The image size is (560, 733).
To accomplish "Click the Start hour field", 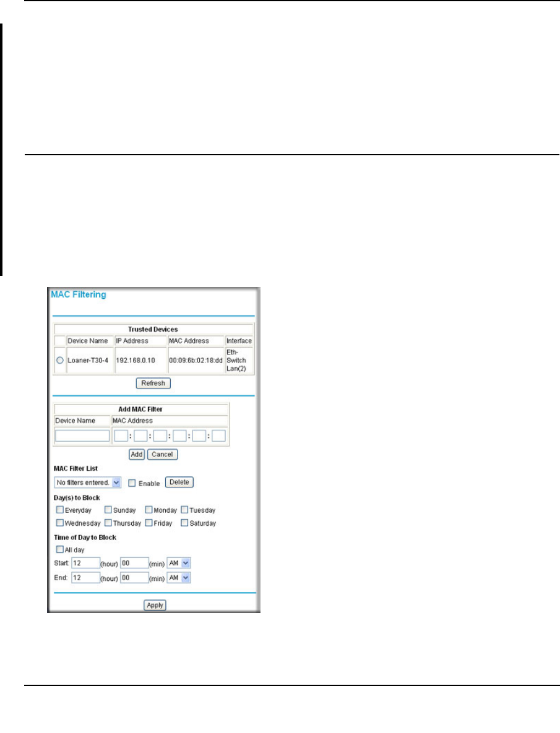I will tap(85, 564).
